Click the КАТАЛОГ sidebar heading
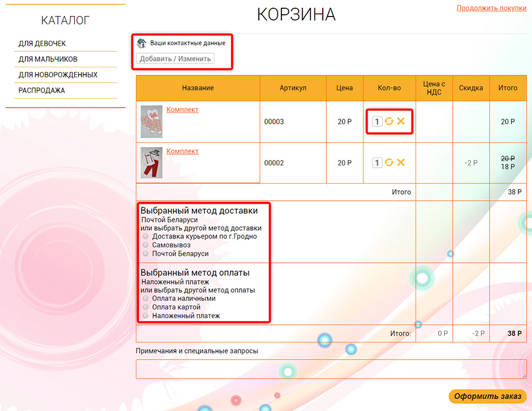The image size is (532, 411). coord(65,20)
